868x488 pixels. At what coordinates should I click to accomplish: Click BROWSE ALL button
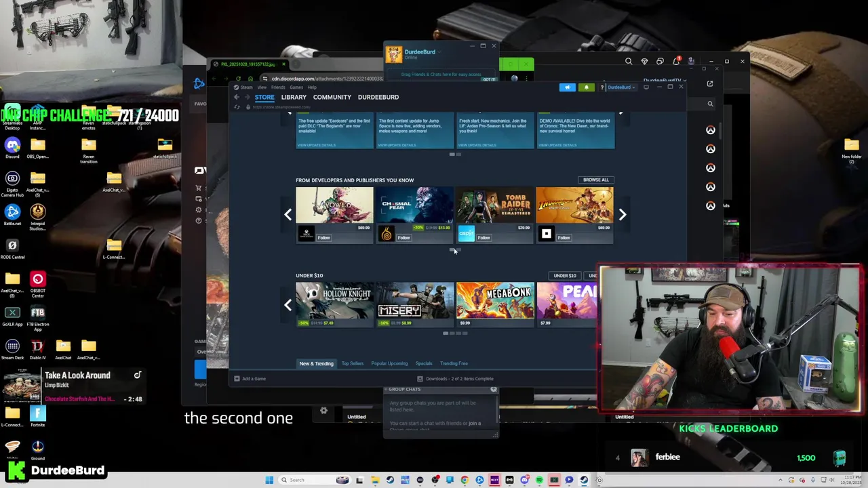click(596, 180)
